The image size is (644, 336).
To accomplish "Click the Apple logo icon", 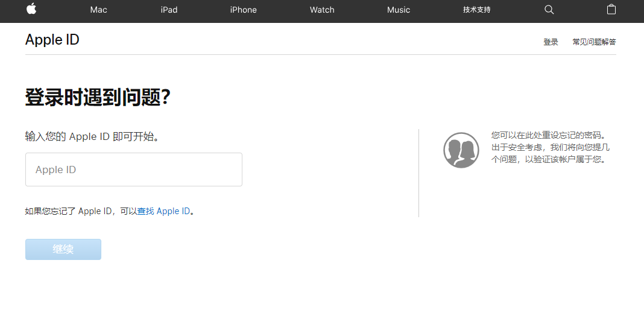I will (x=31, y=8).
